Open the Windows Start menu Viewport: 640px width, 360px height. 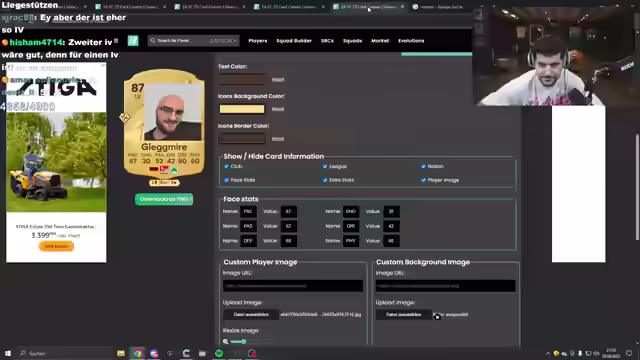click(8, 353)
